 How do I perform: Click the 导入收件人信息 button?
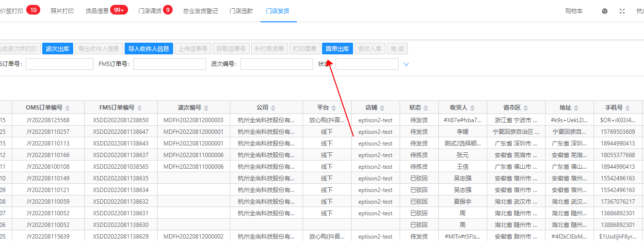pyautogui.click(x=148, y=48)
